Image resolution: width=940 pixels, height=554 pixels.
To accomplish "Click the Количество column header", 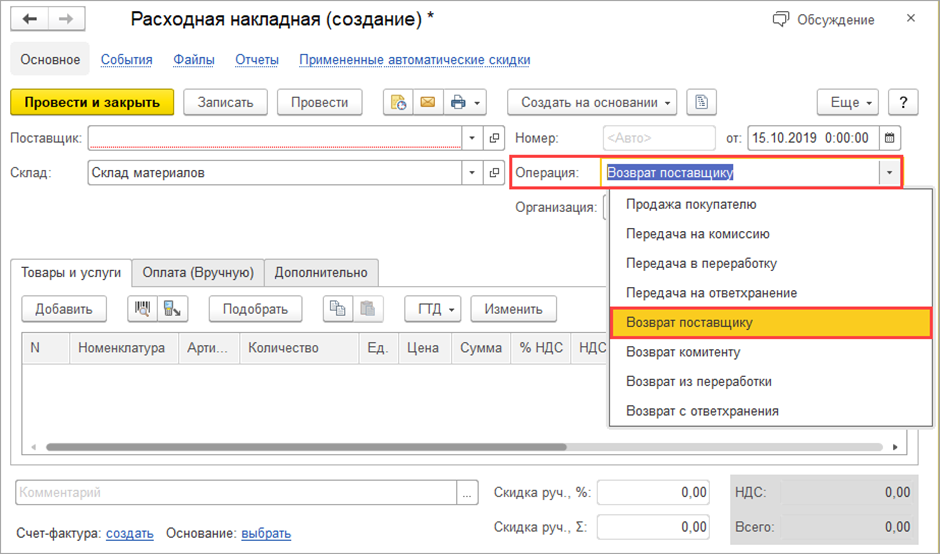I will [299, 348].
